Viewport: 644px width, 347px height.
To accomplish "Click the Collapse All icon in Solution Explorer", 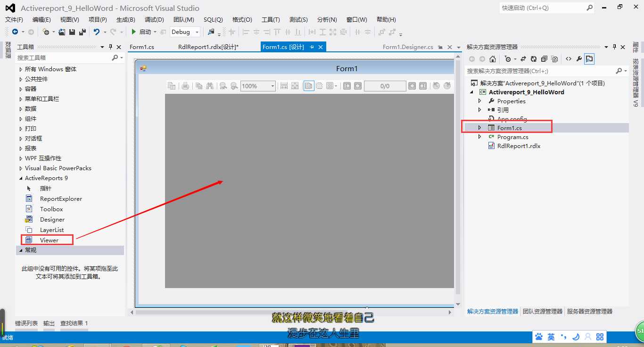I will point(544,59).
